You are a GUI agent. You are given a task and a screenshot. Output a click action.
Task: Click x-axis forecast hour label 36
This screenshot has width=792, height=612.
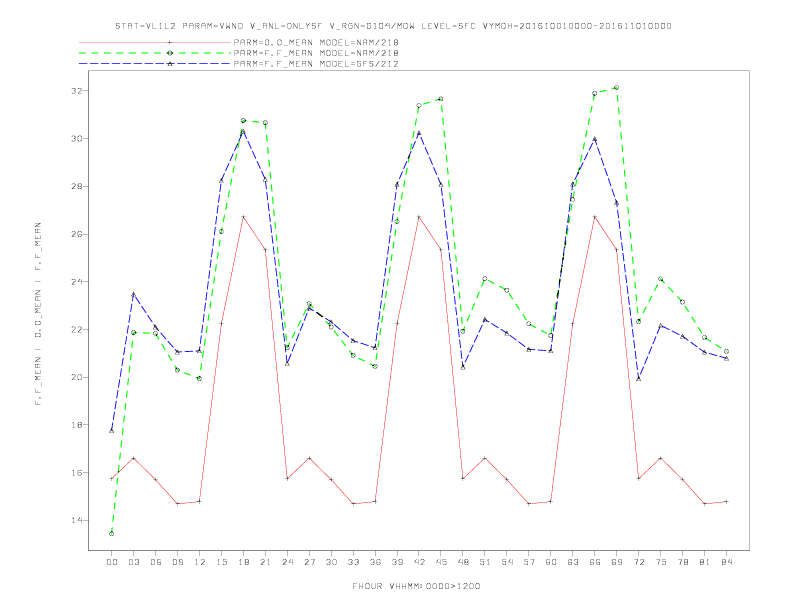click(x=375, y=562)
